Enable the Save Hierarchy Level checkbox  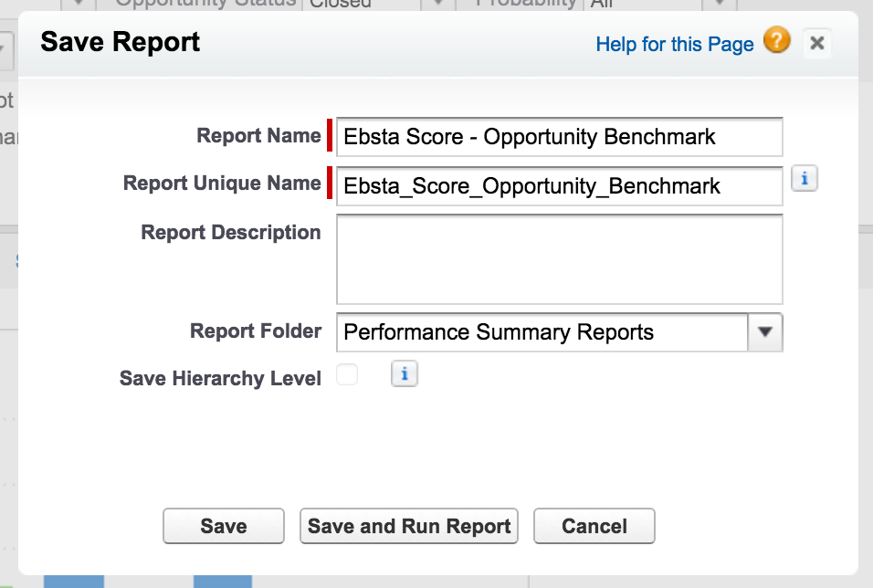click(347, 374)
